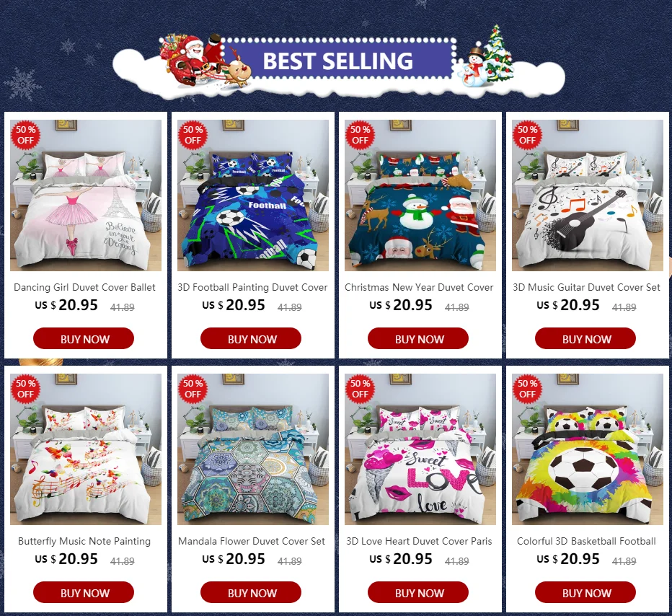The height and width of the screenshot is (616, 672).
Task: Select the Christmas snowman duvet cover image
Action: coord(420,195)
